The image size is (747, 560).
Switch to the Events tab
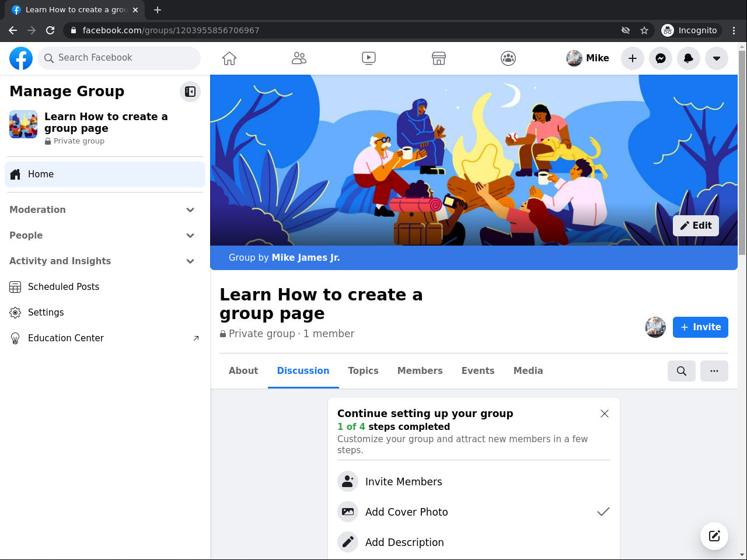point(478,371)
